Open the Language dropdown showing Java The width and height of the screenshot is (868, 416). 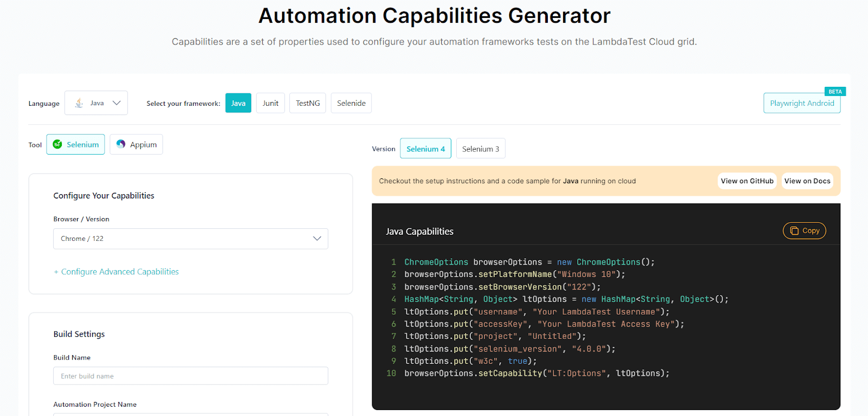96,103
